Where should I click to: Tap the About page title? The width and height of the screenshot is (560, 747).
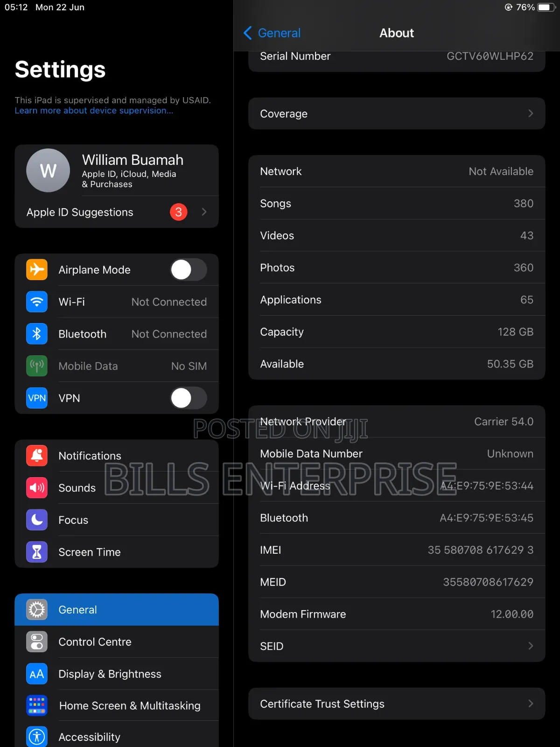click(397, 33)
